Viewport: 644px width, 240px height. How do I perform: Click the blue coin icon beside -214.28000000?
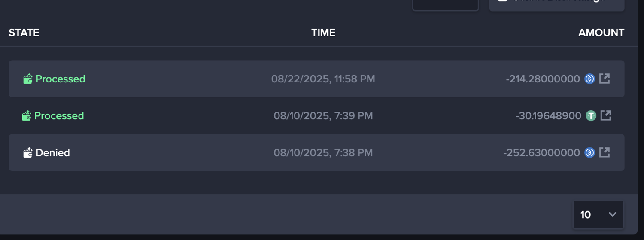[589, 79]
